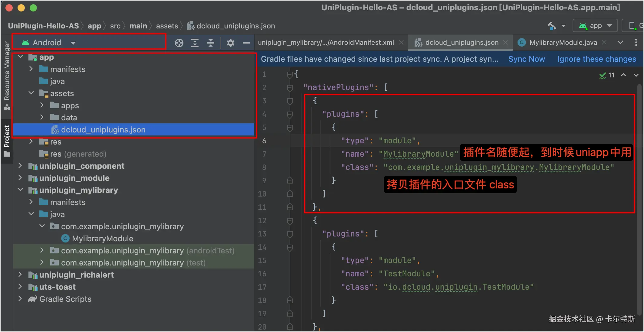Click the Collapse All icon in Project panel
Image resolution: width=644 pixels, height=332 pixels.
coord(211,43)
